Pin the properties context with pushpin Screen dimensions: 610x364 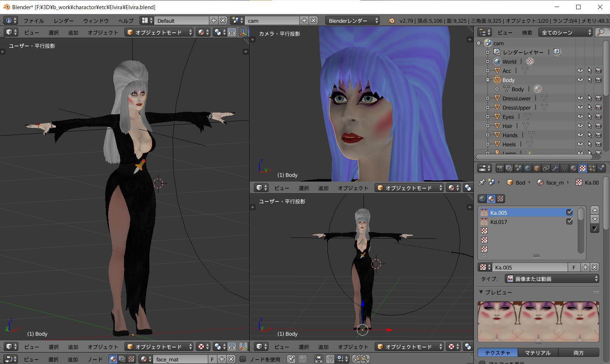click(482, 182)
